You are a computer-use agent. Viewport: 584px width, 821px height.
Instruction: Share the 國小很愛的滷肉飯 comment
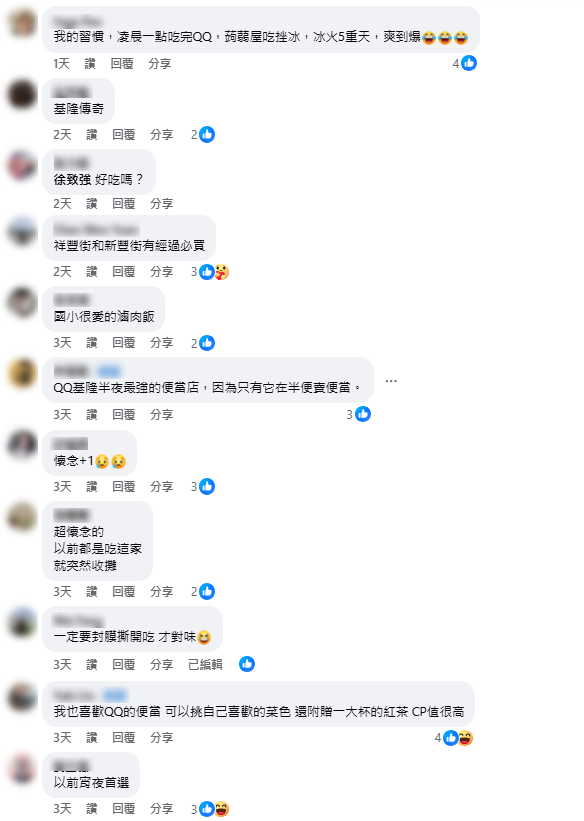coord(161,343)
